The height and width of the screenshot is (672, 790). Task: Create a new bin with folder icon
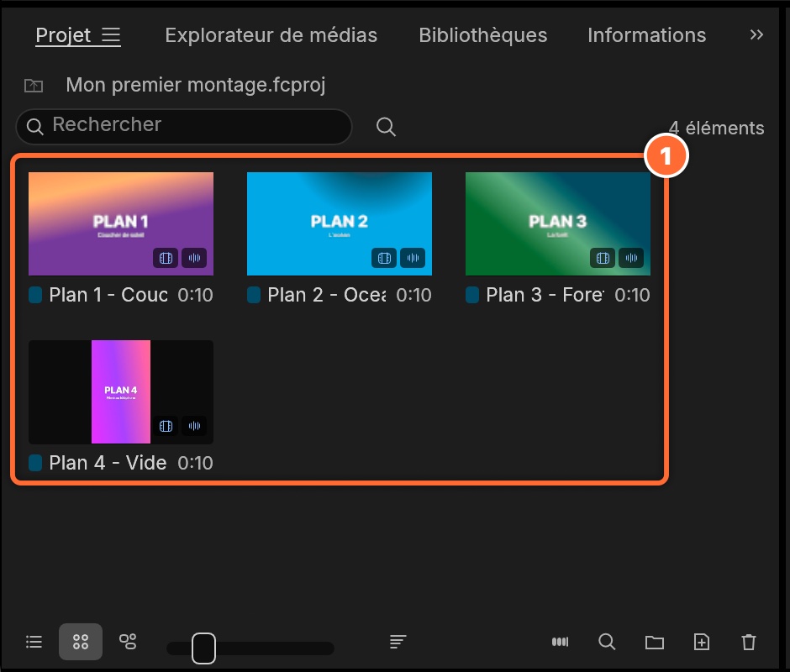coord(655,643)
